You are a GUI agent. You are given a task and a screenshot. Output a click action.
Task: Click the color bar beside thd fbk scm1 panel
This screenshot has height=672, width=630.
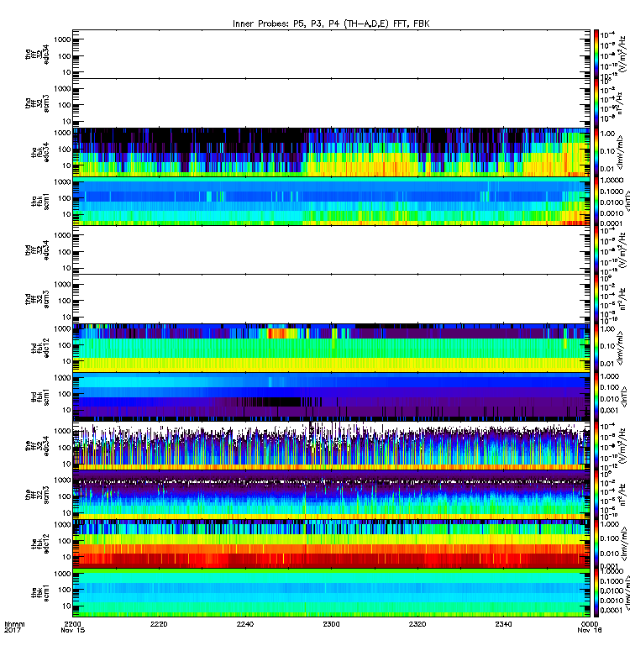click(596, 396)
